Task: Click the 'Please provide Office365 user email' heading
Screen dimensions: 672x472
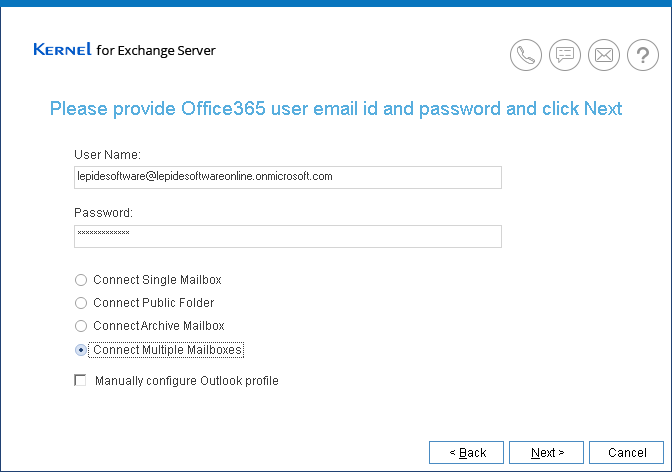Action: tap(336, 109)
